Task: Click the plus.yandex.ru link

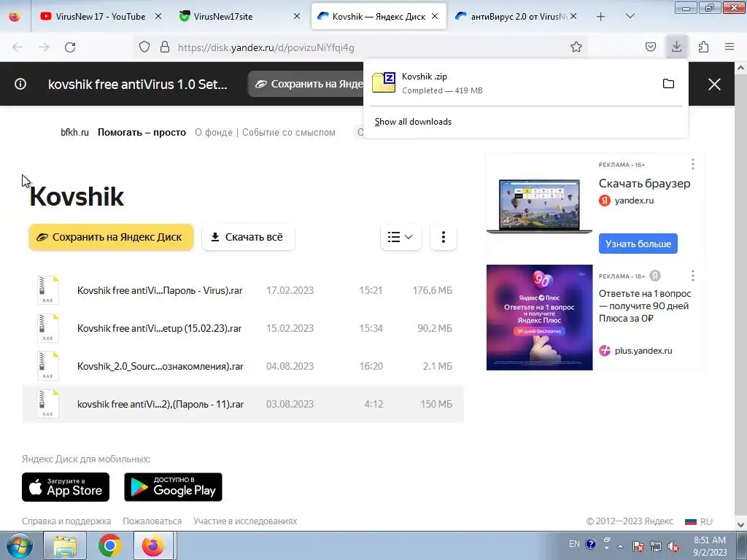Action: tap(643, 351)
